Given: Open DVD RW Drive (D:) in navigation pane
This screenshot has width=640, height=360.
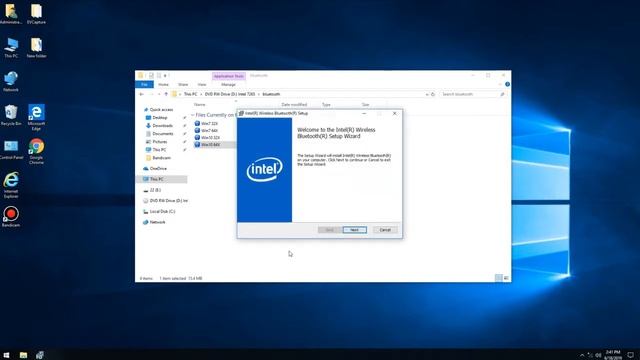Looking at the screenshot, I should click(x=166, y=201).
